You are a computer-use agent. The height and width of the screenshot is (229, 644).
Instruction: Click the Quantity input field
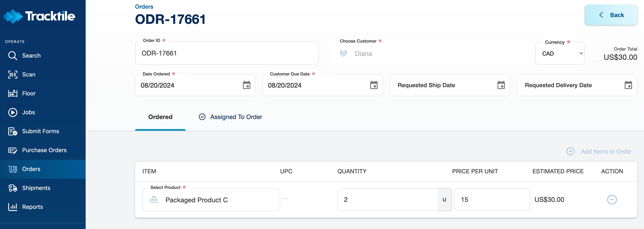tap(387, 200)
